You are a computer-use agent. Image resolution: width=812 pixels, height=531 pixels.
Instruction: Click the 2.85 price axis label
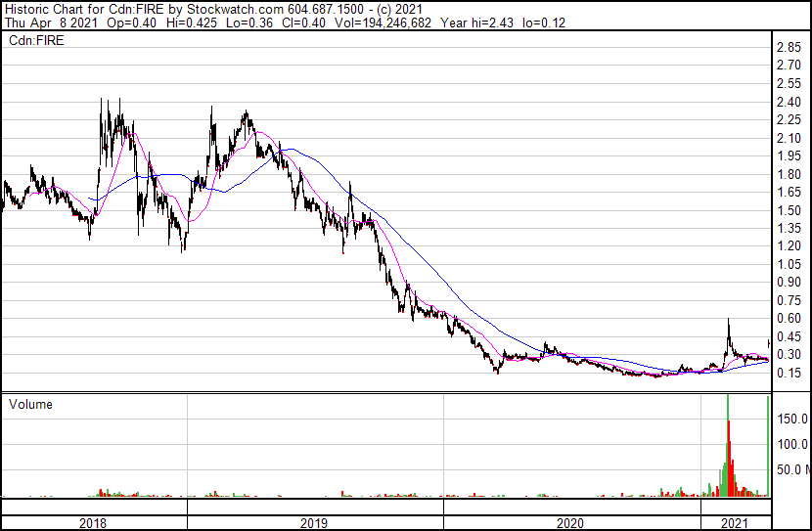[789, 48]
